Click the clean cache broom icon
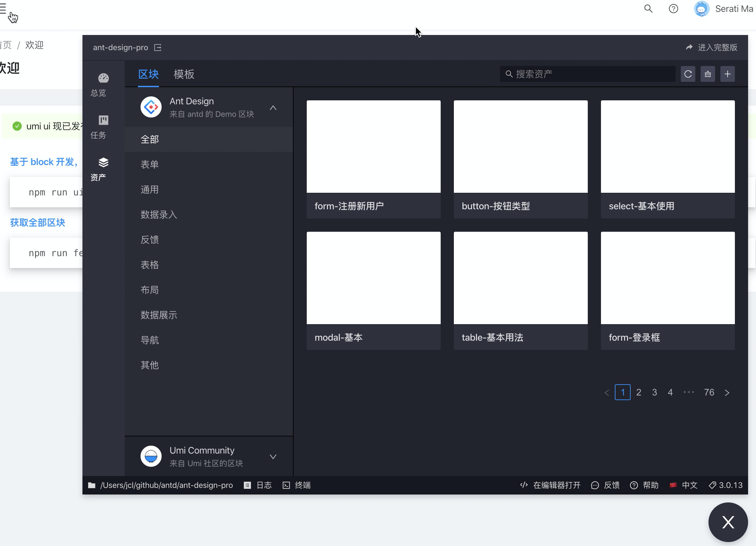 (708, 74)
